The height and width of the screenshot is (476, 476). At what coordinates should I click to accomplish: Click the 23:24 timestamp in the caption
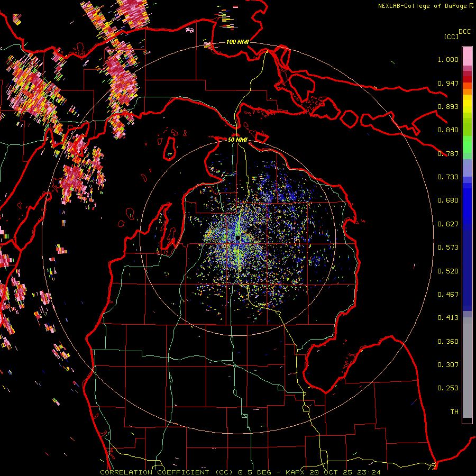click(369, 472)
